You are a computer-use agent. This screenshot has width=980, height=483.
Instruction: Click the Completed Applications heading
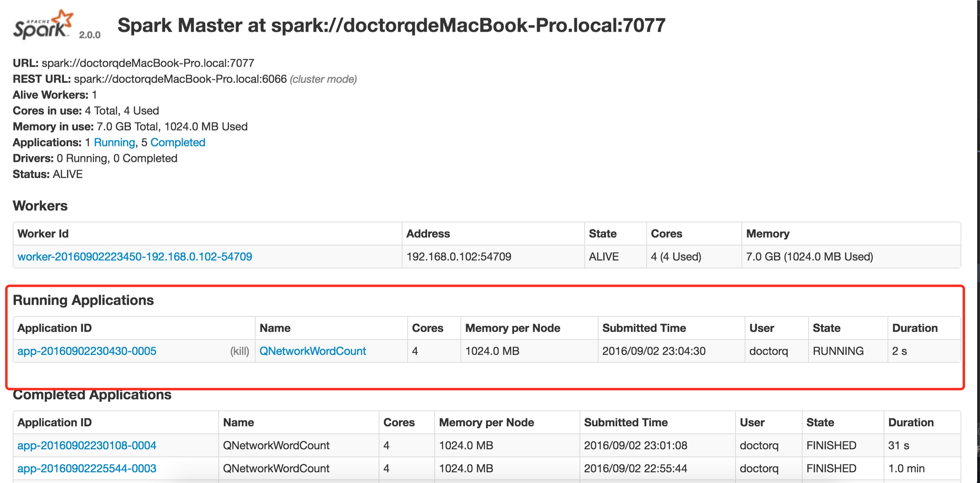pos(92,395)
